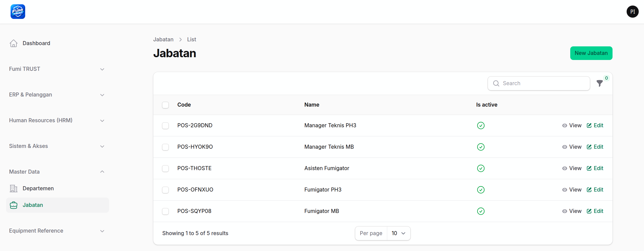This screenshot has width=644, height=251.
Task: Click active check icon for Fumigator MB
Action: click(x=481, y=211)
